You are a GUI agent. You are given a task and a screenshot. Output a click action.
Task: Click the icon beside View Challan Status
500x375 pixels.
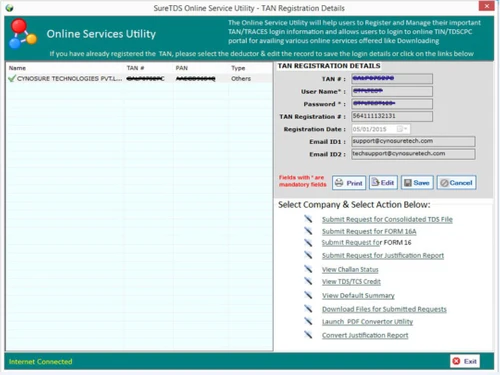[308, 269]
